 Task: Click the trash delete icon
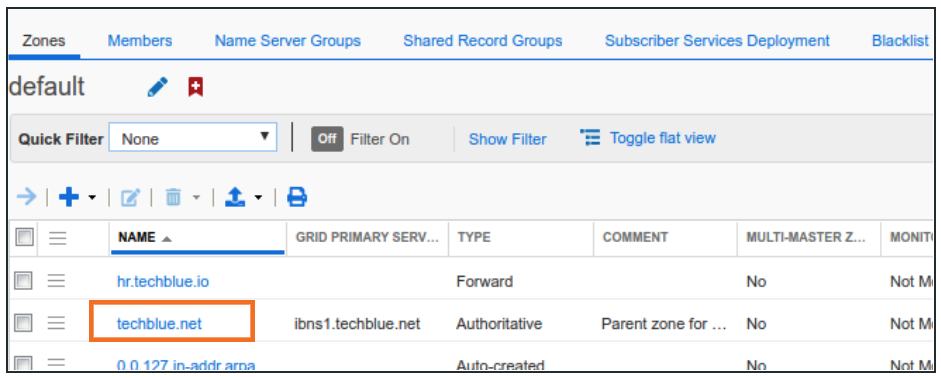click(173, 197)
